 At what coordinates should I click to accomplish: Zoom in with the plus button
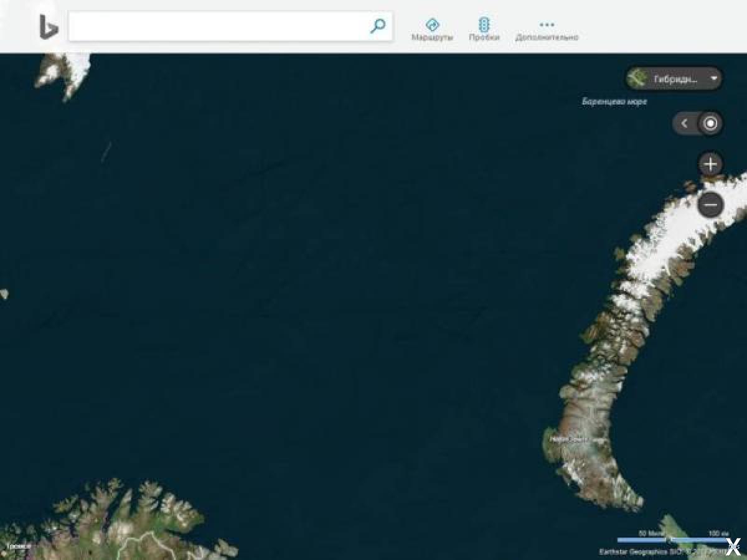(710, 164)
